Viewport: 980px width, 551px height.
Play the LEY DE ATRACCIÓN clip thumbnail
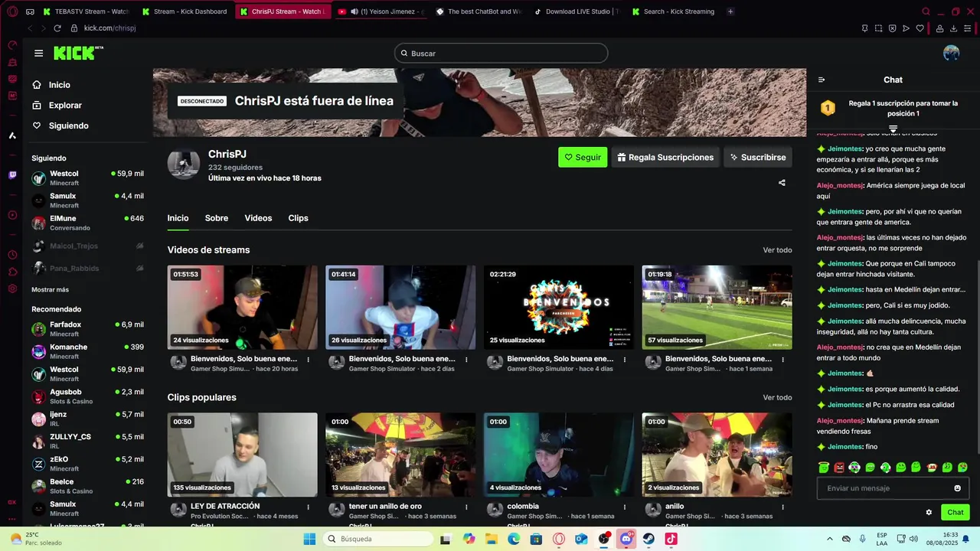pos(242,455)
